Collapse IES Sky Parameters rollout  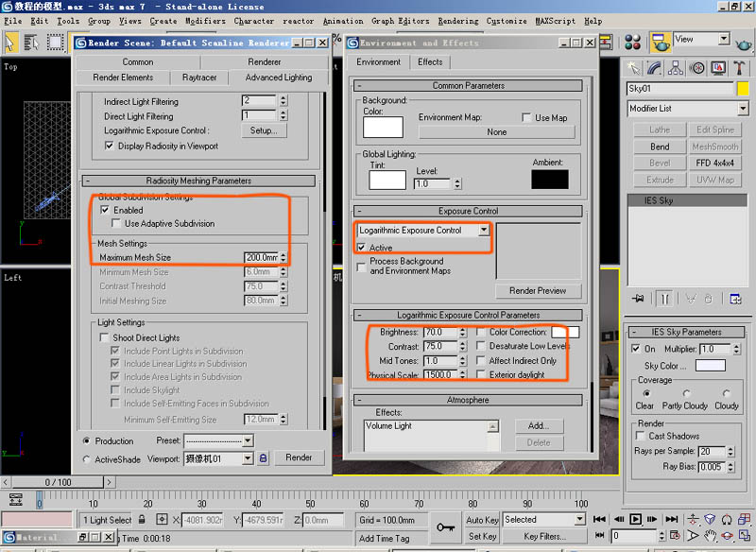(686, 332)
